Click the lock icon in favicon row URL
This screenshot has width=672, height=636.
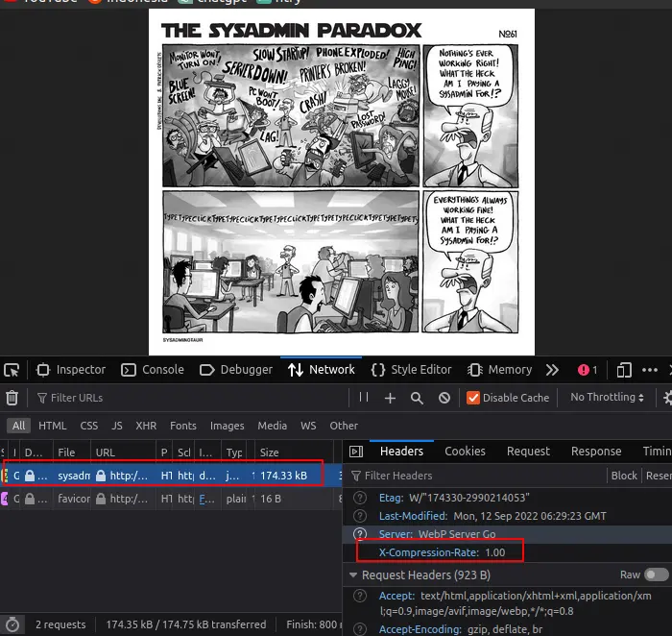(101, 499)
